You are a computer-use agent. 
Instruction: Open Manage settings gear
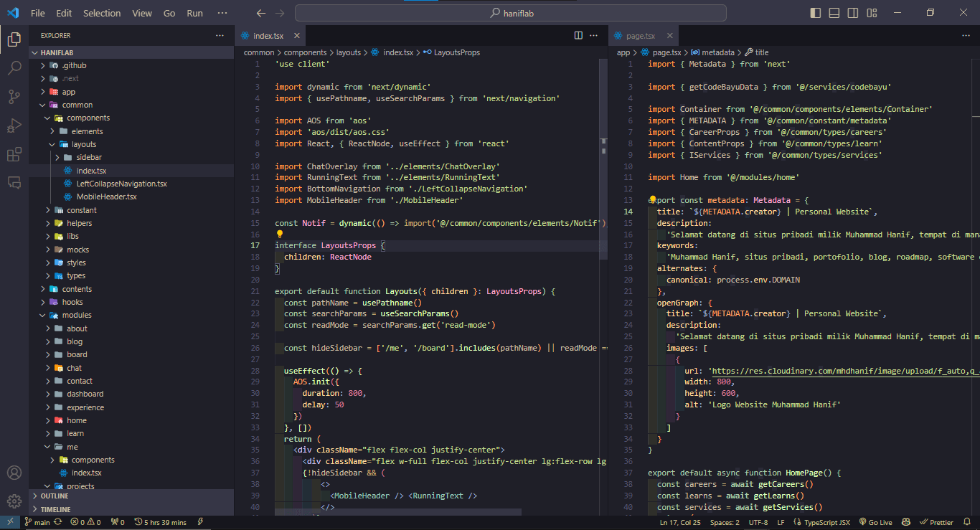[x=14, y=501]
